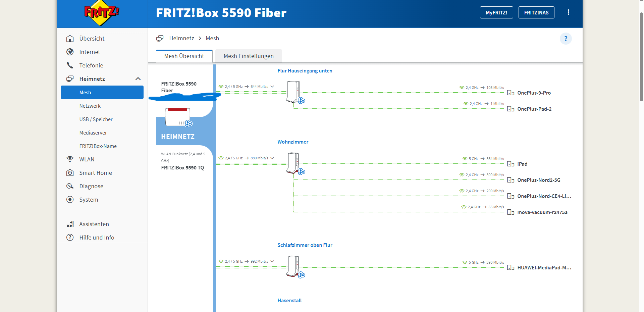Open FRITZ!Box-Name in the sidebar

click(x=98, y=146)
